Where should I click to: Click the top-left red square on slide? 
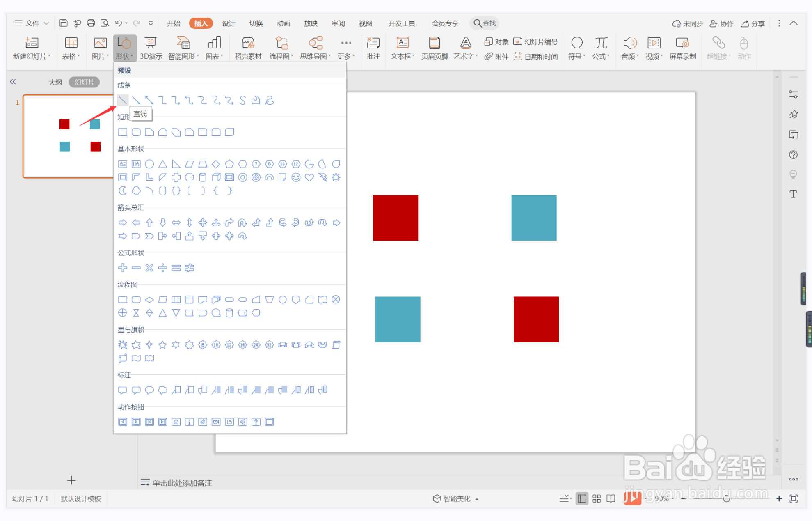[396, 218]
